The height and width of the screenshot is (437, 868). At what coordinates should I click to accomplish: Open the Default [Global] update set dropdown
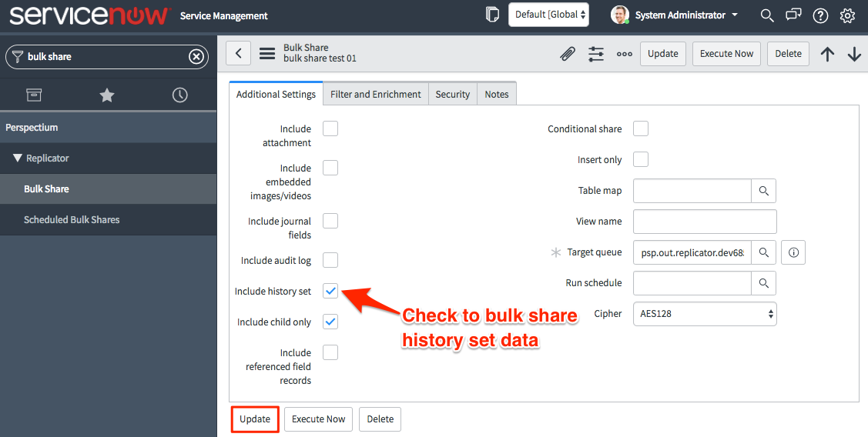pos(548,15)
